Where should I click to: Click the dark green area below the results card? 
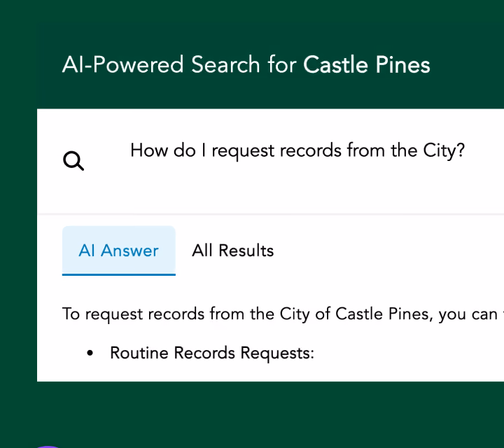(x=252, y=413)
